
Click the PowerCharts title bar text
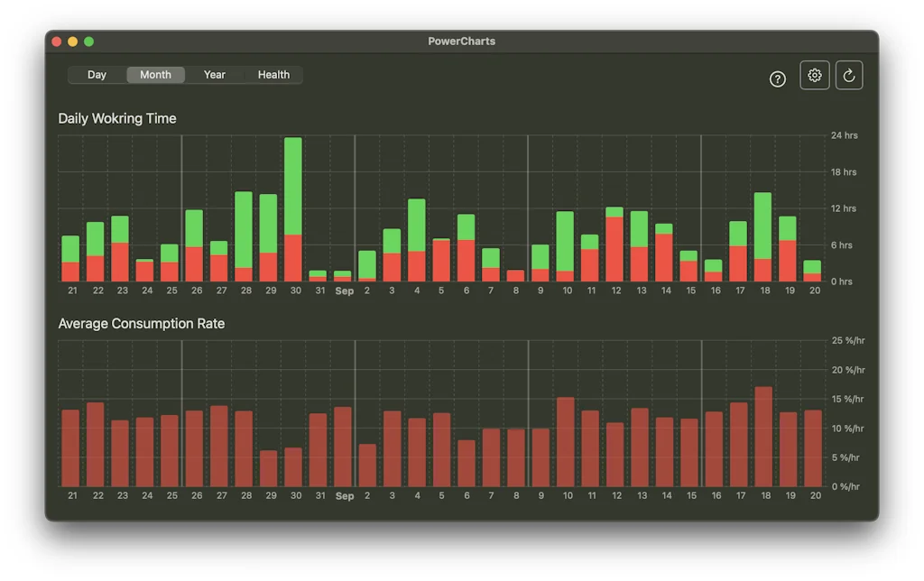462,41
